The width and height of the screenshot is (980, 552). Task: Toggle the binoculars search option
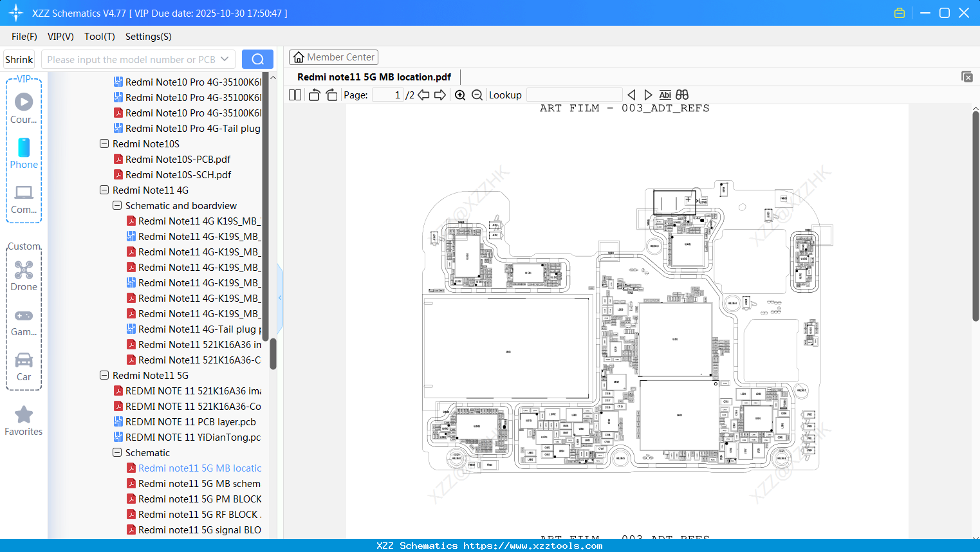681,94
